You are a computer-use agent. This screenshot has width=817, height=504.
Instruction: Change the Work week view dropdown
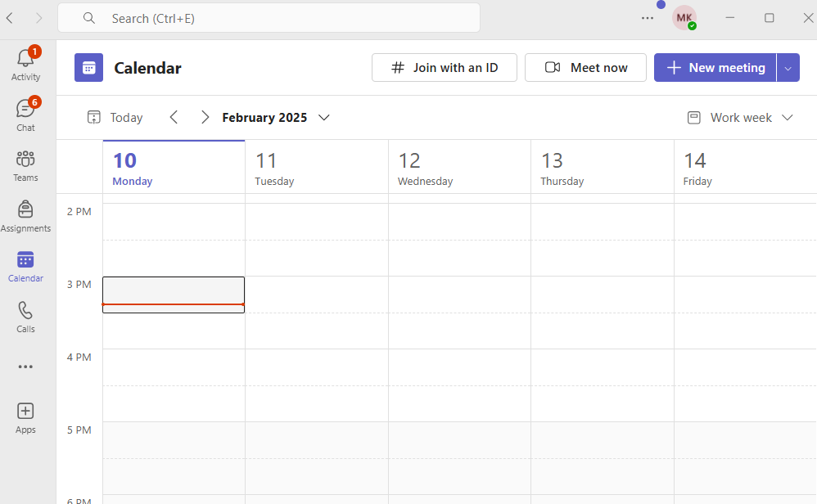point(741,118)
